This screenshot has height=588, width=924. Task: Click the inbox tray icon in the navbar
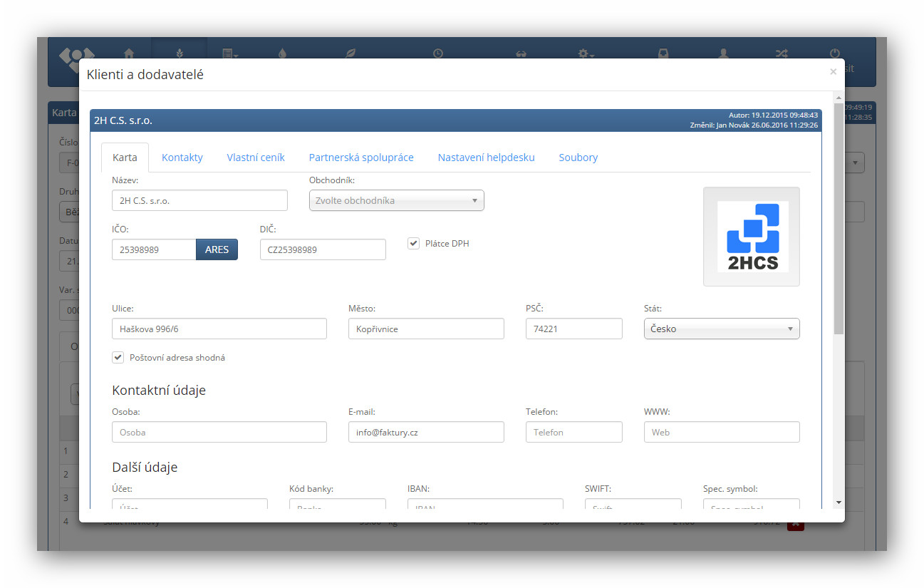pyautogui.click(x=663, y=53)
